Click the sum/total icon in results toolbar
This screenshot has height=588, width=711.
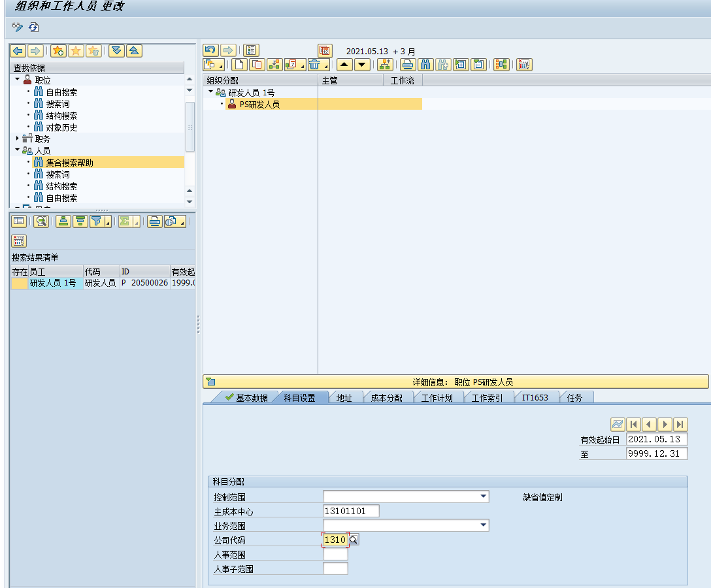(x=124, y=221)
